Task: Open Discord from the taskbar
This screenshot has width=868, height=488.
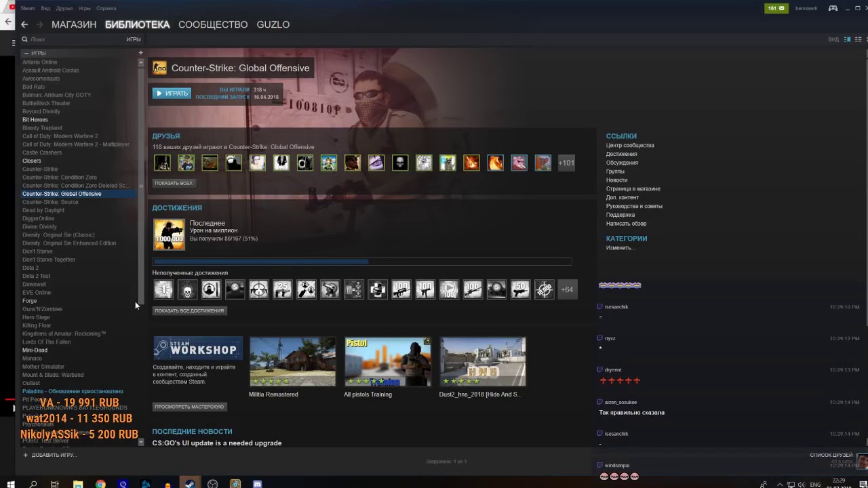Action: click(258, 484)
